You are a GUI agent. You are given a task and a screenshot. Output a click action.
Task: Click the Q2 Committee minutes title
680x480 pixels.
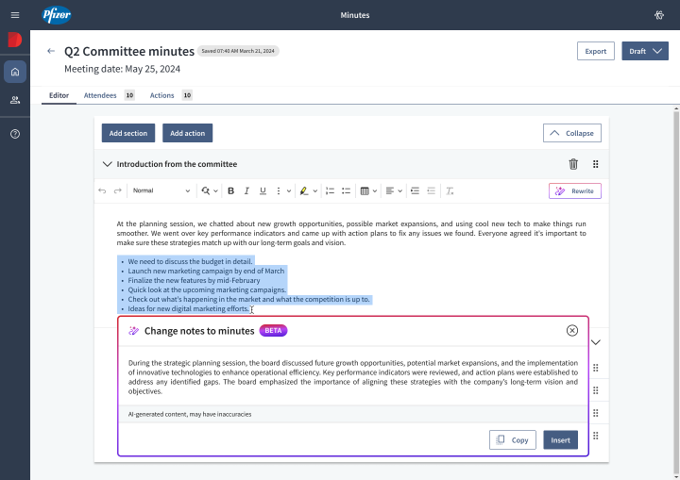click(129, 51)
